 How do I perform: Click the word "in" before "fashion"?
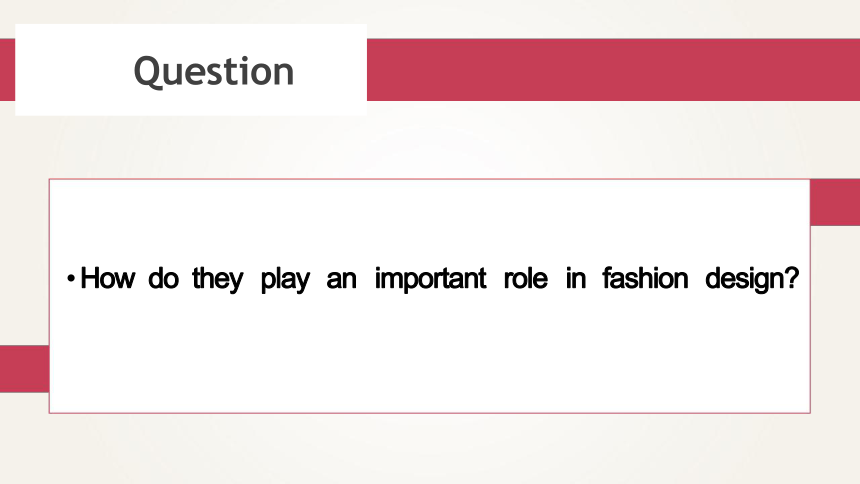click(x=575, y=278)
